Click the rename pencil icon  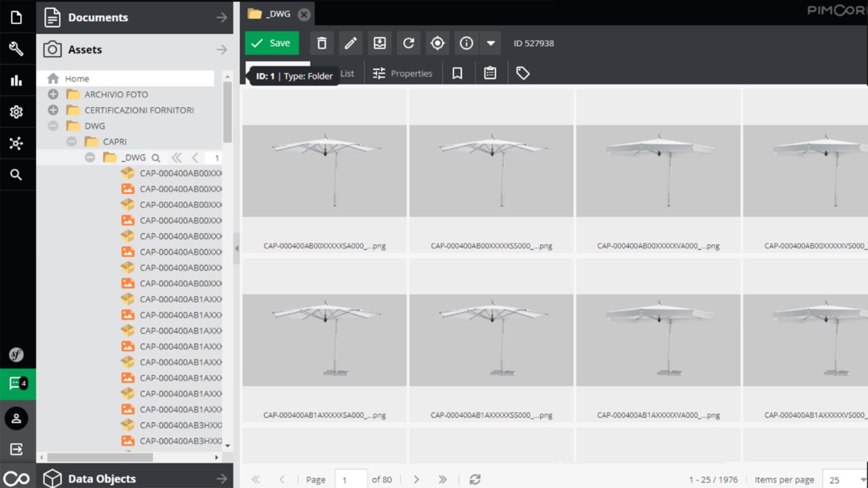[350, 43]
